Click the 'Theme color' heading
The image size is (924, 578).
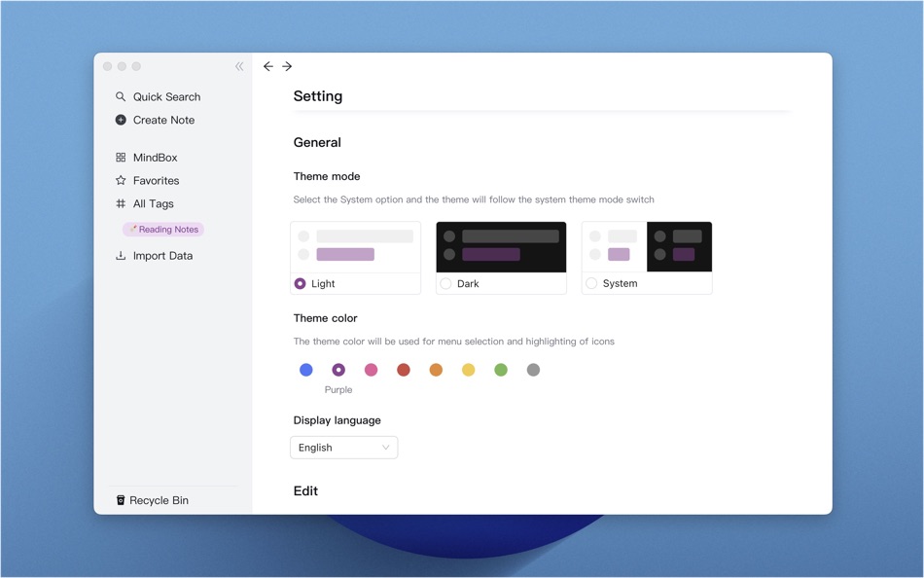pyautogui.click(x=325, y=318)
